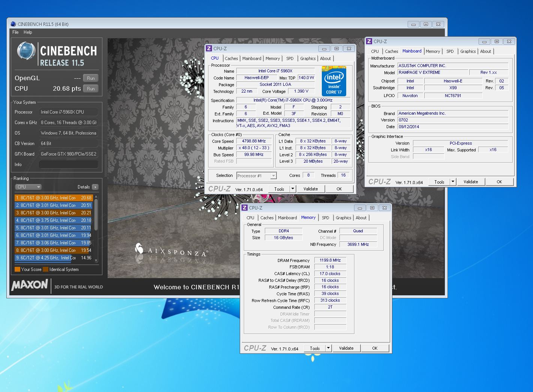Image resolution: width=533 pixels, height=392 pixels.
Task: Click Validate in Mainboard window
Action: click(471, 182)
